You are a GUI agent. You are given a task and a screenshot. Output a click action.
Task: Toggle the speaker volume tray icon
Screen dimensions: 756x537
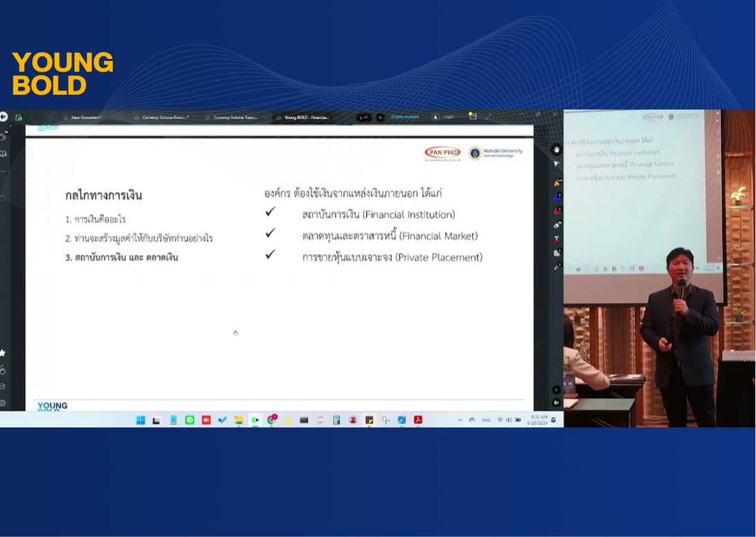(509, 420)
